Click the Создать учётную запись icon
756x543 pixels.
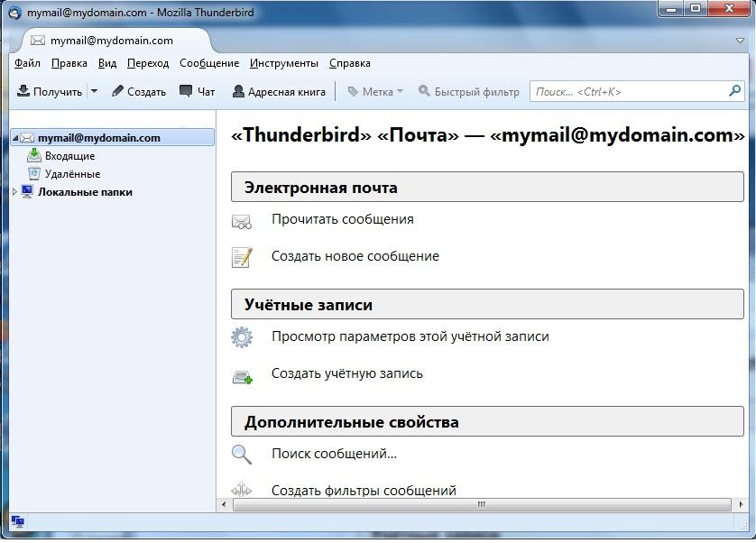(242, 377)
